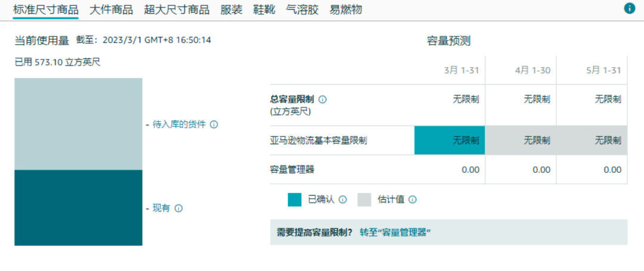
Task: Click info icon beside 现有 label
Action: coord(178,208)
